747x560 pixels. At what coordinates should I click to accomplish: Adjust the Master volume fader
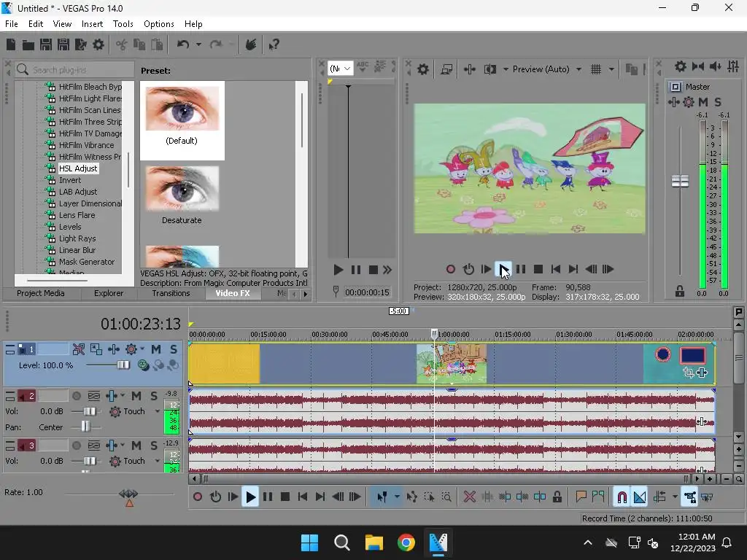pyautogui.click(x=680, y=181)
